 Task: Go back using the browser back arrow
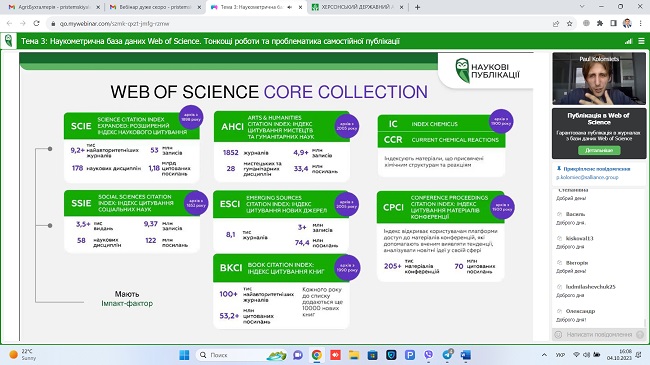pos(9,24)
